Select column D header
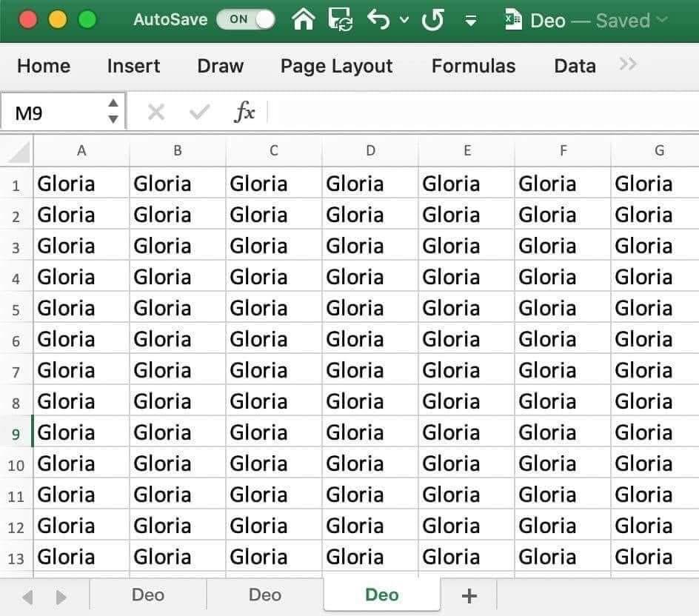 click(x=370, y=150)
